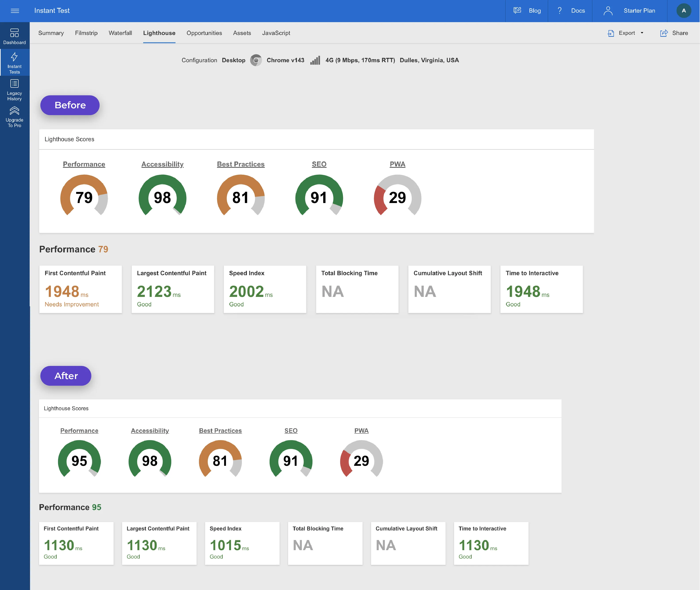Open Docs using the help icon
Screen dimensions: 700x590
[x=559, y=10]
